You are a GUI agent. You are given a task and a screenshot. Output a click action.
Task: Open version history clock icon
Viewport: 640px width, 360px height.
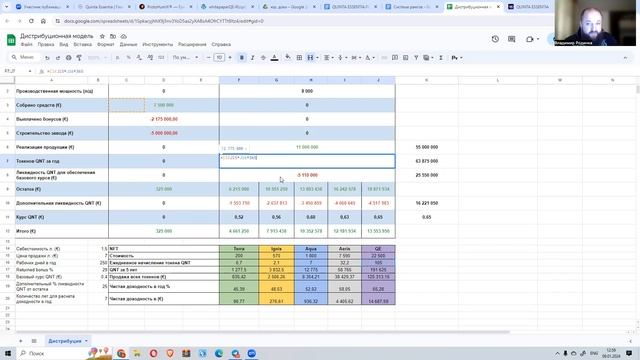click(x=495, y=39)
